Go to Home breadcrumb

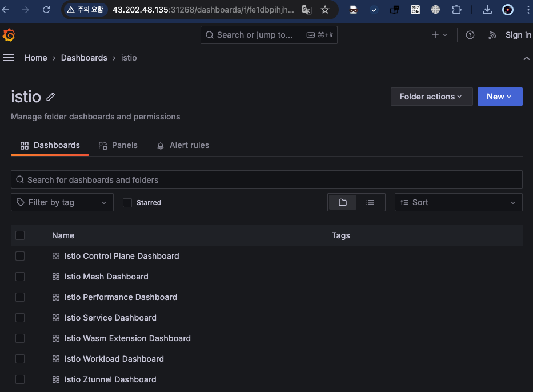point(35,58)
